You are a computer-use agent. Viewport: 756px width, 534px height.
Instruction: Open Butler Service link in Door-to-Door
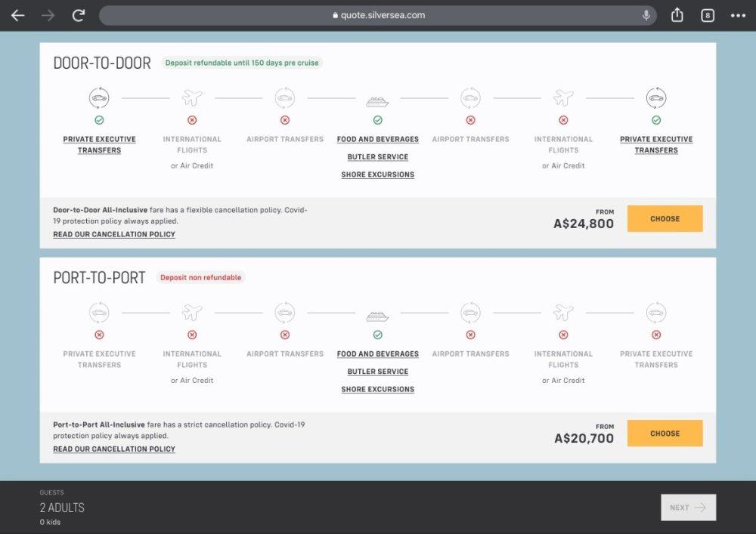pos(377,157)
